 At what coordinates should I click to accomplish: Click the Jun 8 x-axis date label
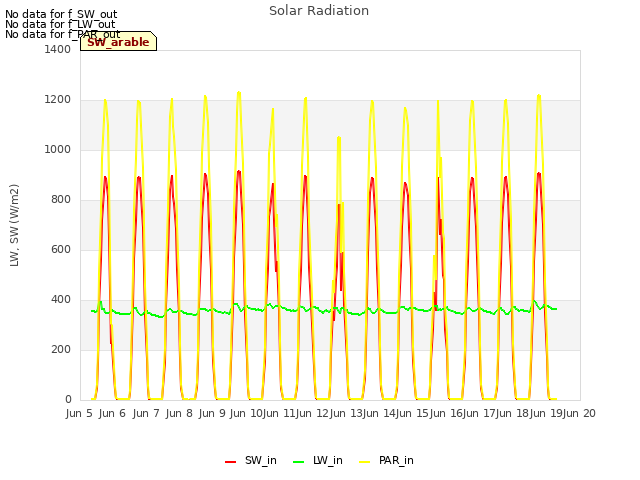[x=179, y=413]
